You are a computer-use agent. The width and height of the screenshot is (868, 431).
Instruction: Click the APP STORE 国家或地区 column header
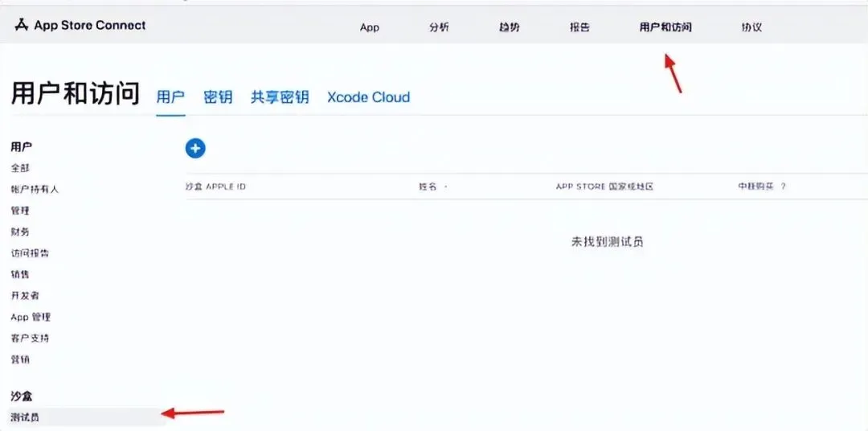pos(604,187)
